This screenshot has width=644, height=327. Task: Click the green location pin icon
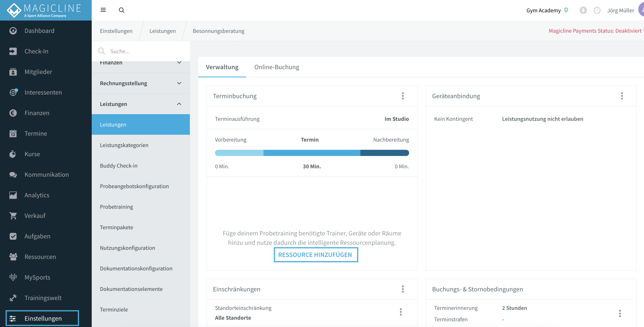click(x=566, y=10)
